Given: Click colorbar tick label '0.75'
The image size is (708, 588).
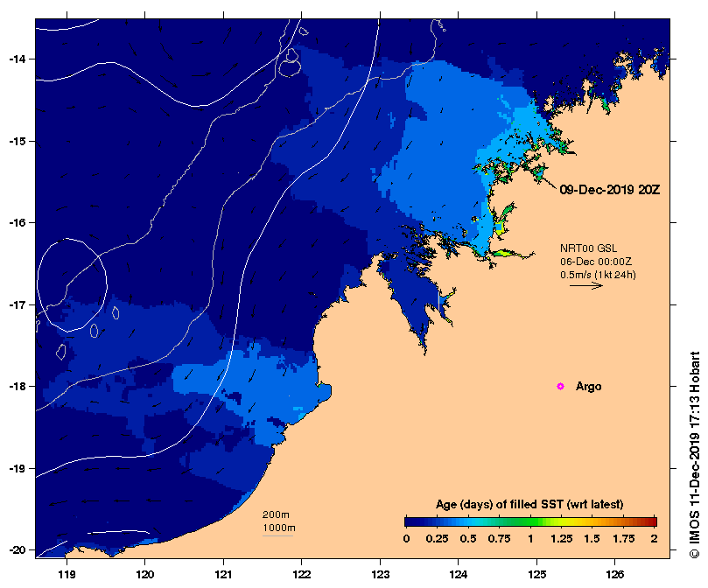Looking at the screenshot, I should 499,539.
